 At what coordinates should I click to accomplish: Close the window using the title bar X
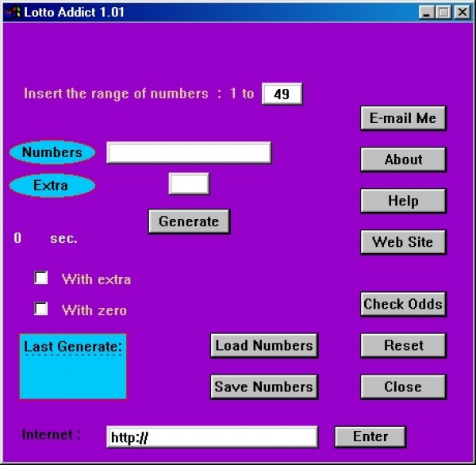tap(462, 13)
